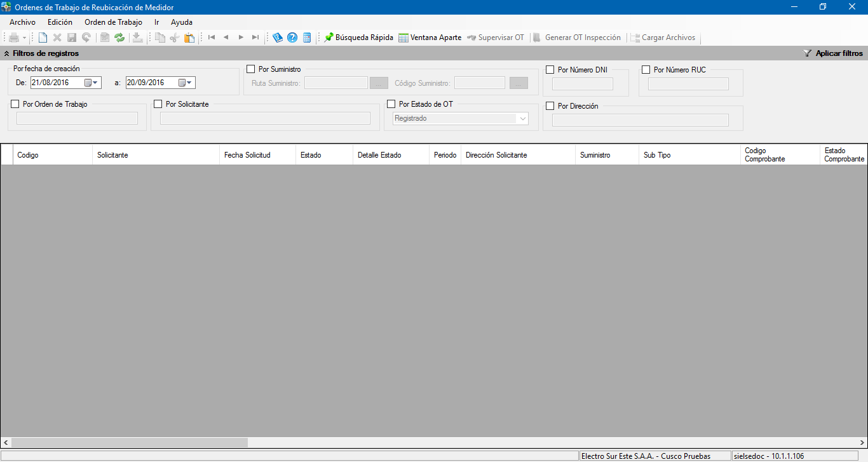
Task: Click the Ruta Suministro input field
Action: coord(336,83)
